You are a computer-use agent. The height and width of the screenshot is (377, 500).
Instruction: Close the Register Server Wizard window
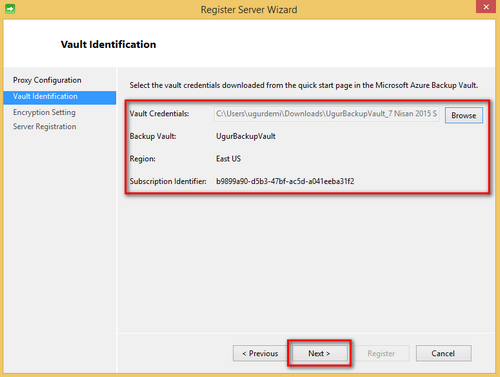coord(486,7)
